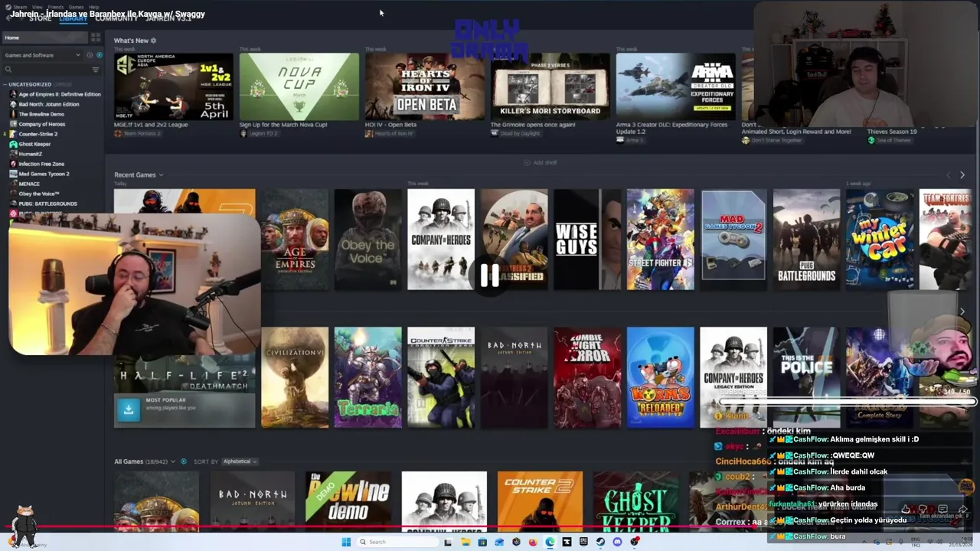This screenshot has height=551, width=980.
Task: Select Bad North: Jotunn Edition in sidebar
Action: click(x=44, y=104)
